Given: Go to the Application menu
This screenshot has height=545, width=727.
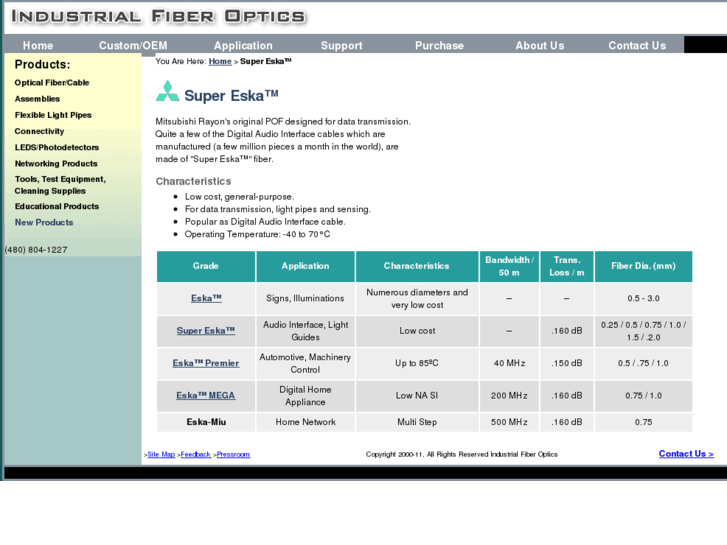Looking at the screenshot, I should [243, 45].
